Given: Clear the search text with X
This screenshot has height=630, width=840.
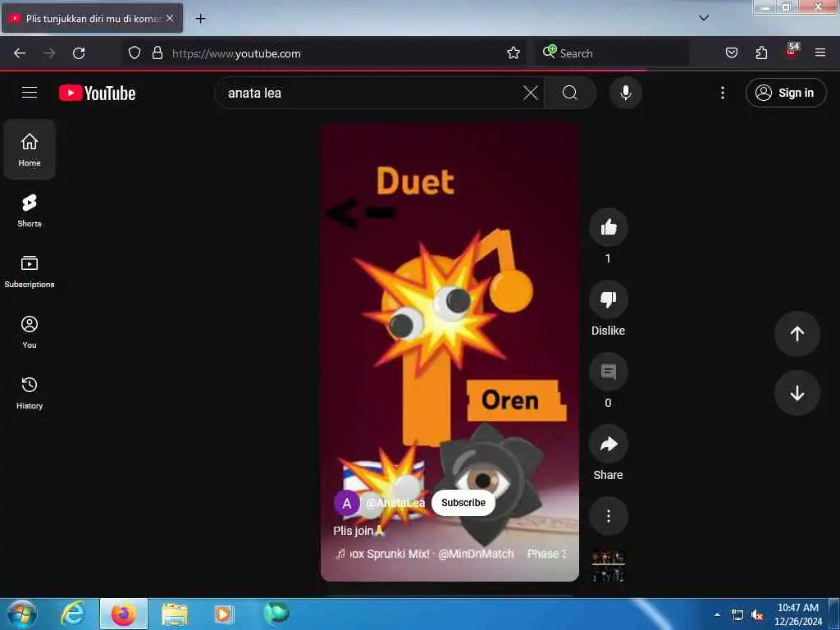Looking at the screenshot, I should coord(531,93).
